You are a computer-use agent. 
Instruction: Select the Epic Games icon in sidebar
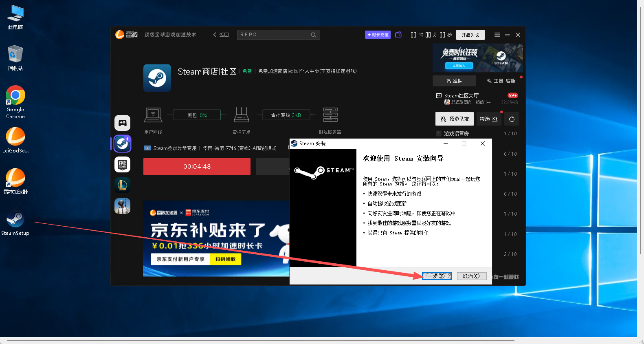(x=122, y=164)
